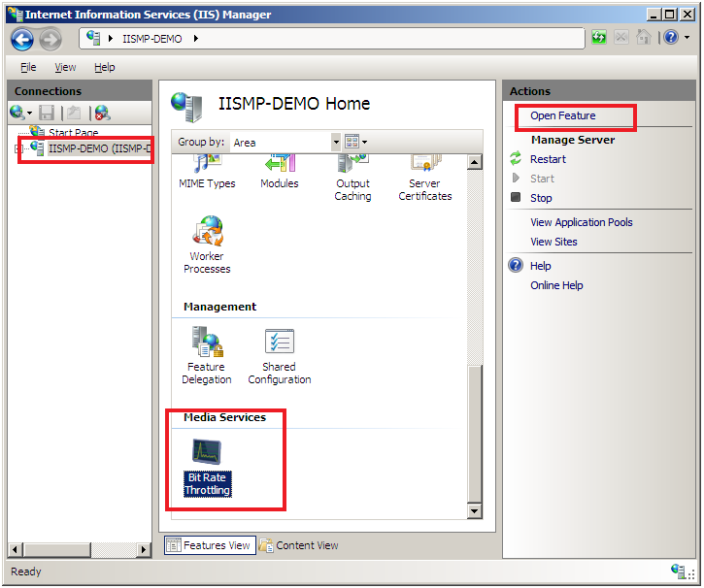Select IISMP-DEMO server node in tree
Viewport: 704px width, 588px height.
click(x=100, y=148)
